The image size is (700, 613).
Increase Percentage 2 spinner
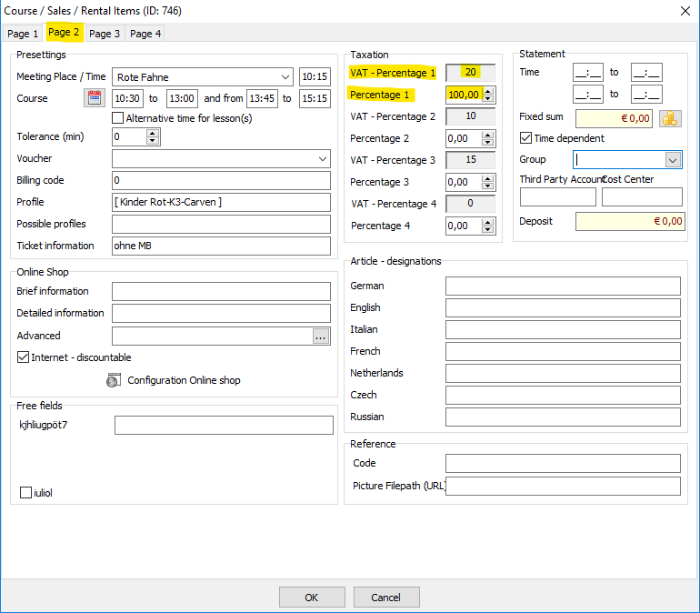click(488, 135)
